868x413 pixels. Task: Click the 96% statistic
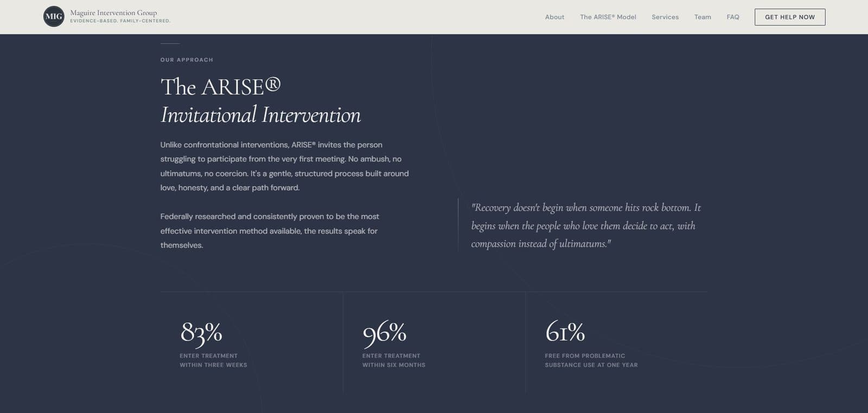point(385,332)
